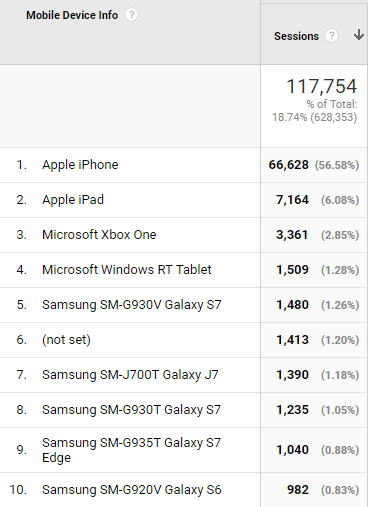Click Samsung SM-G930V Galaxy S7 link
368x507 pixels.
click(x=131, y=305)
